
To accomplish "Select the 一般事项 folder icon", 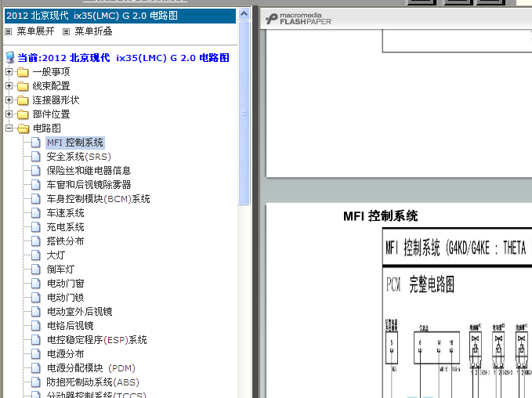I will tap(23, 72).
